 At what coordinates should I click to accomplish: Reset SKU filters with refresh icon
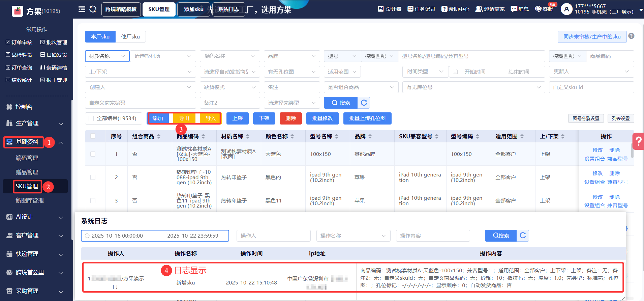[x=364, y=103]
